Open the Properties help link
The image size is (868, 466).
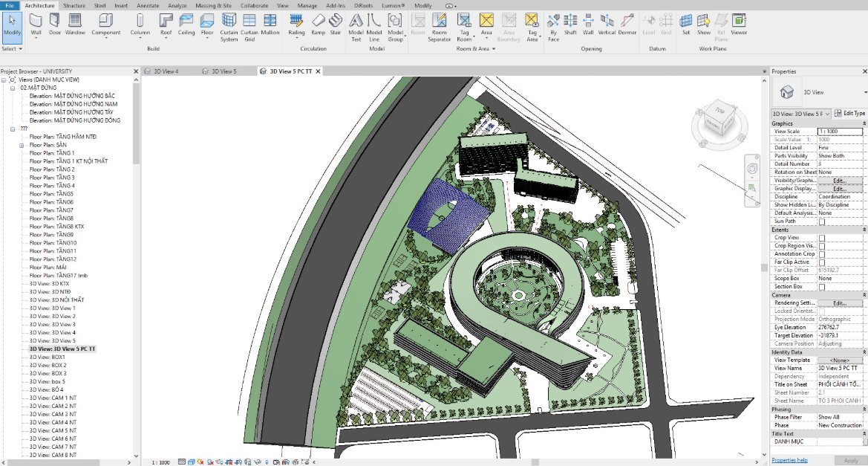click(x=790, y=460)
